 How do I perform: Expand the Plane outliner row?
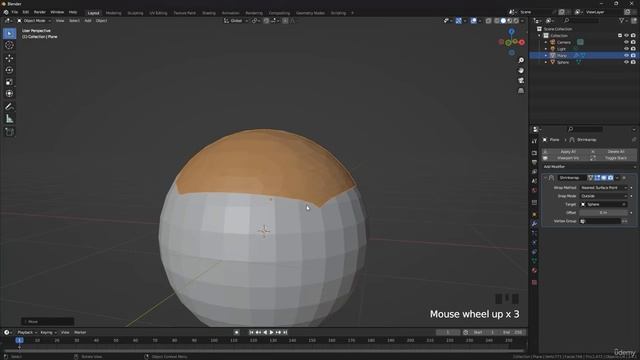coord(546,55)
